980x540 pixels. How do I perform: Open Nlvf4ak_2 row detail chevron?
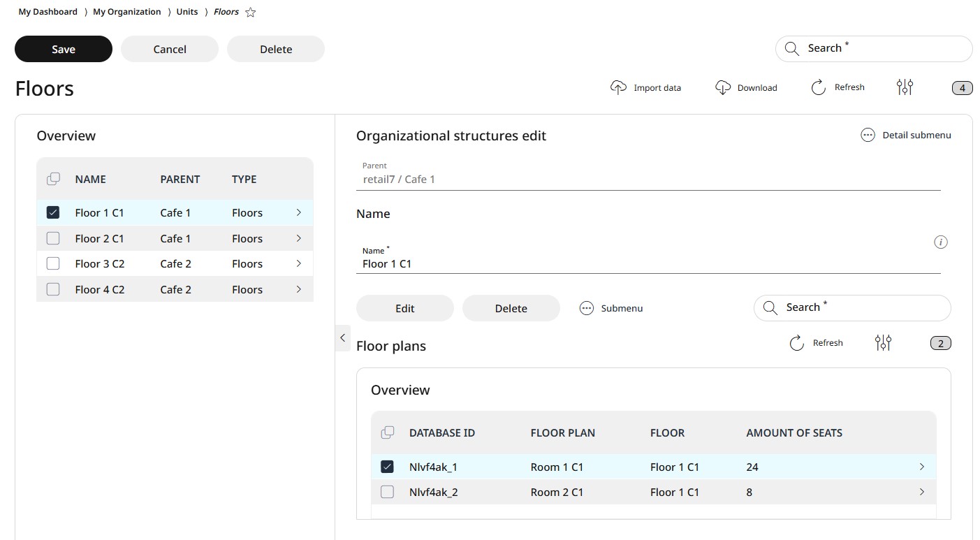point(922,492)
